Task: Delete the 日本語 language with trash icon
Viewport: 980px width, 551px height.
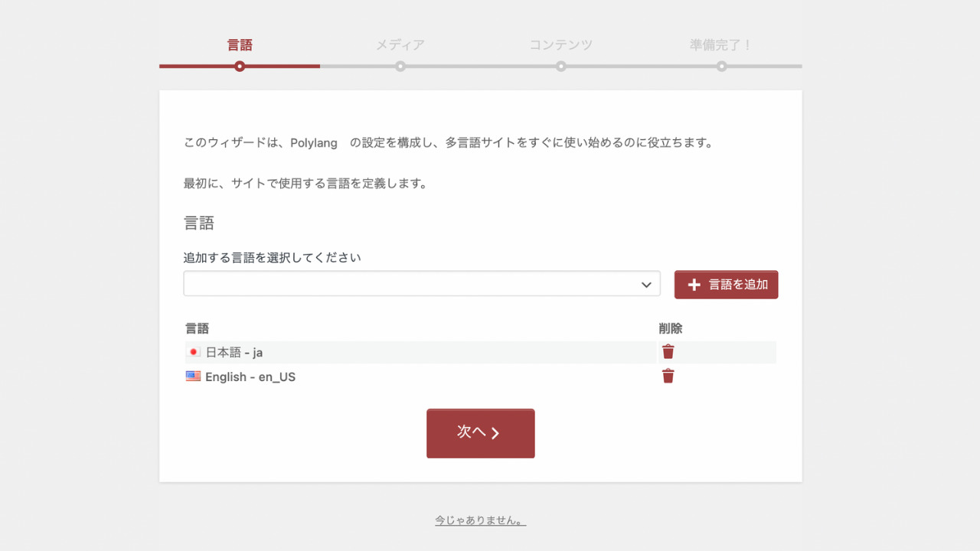Action: 668,352
